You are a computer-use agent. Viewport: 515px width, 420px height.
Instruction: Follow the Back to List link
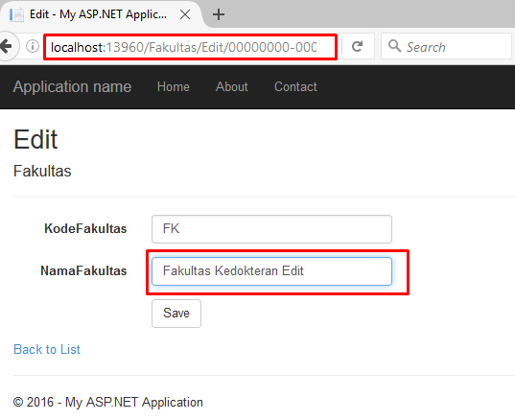(x=47, y=349)
